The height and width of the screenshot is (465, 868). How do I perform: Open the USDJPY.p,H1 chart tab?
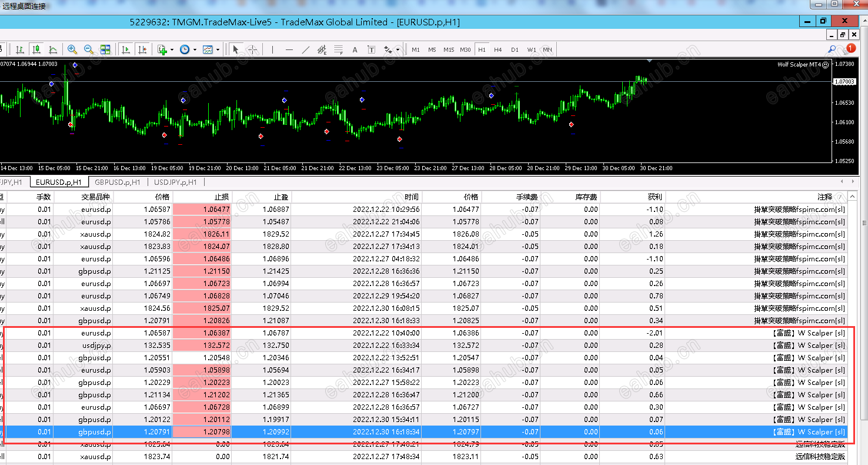pos(175,182)
